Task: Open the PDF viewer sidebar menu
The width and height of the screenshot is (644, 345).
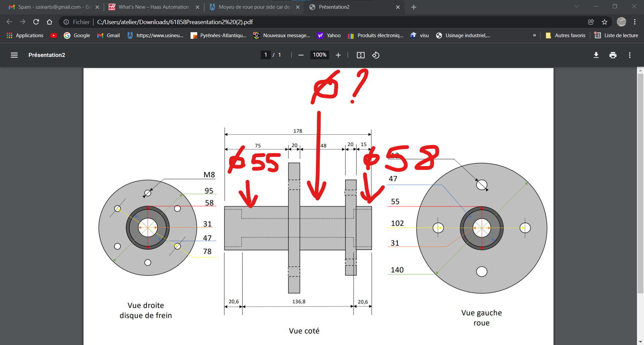Action: tap(14, 55)
